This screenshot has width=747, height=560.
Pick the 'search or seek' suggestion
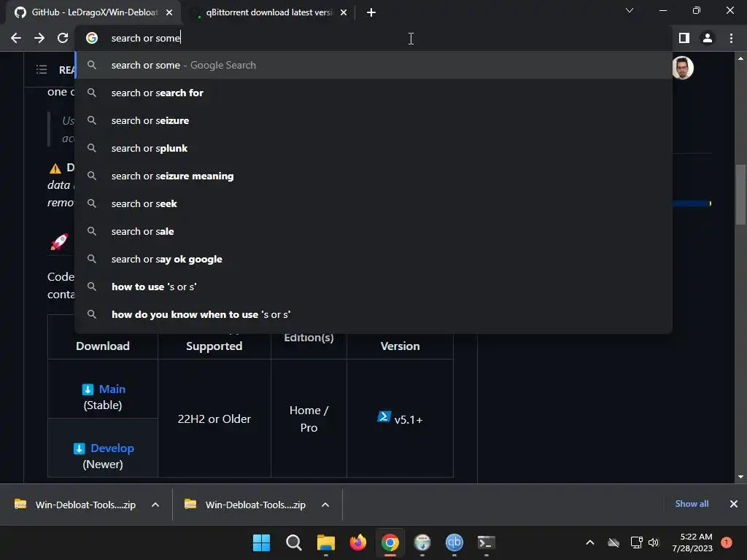coord(373,203)
